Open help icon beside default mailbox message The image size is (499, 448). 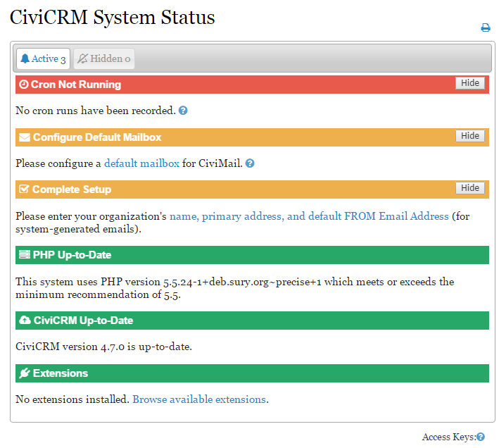coord(250,163)
